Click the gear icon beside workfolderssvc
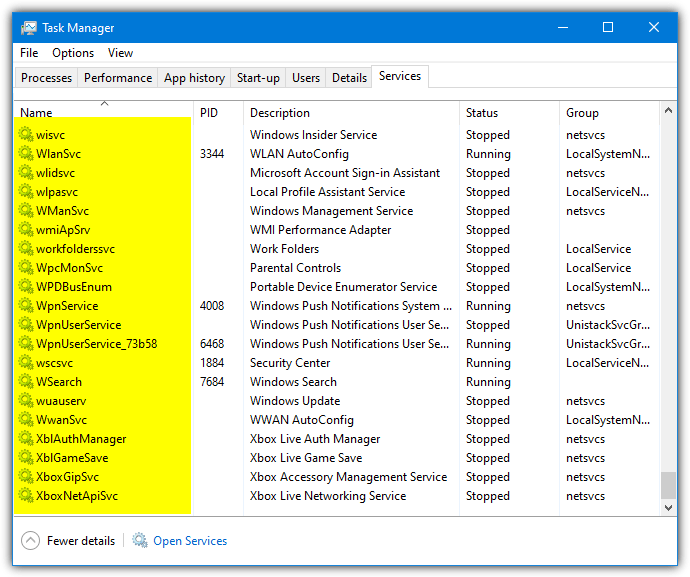 [26, 248]
